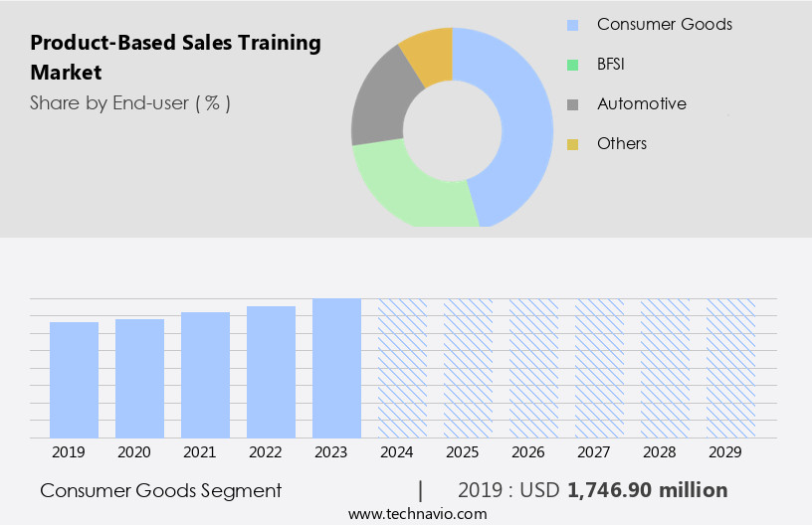
Task: Select the 2019 bar in the chart
Action: coord(74,380)
